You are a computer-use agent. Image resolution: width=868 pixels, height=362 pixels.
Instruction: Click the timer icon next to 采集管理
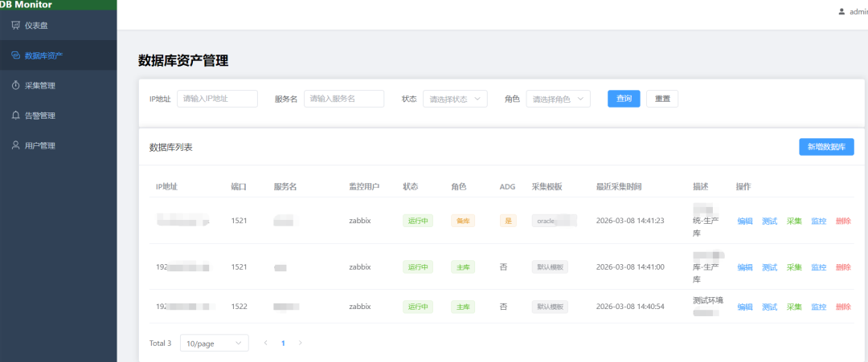15,85
